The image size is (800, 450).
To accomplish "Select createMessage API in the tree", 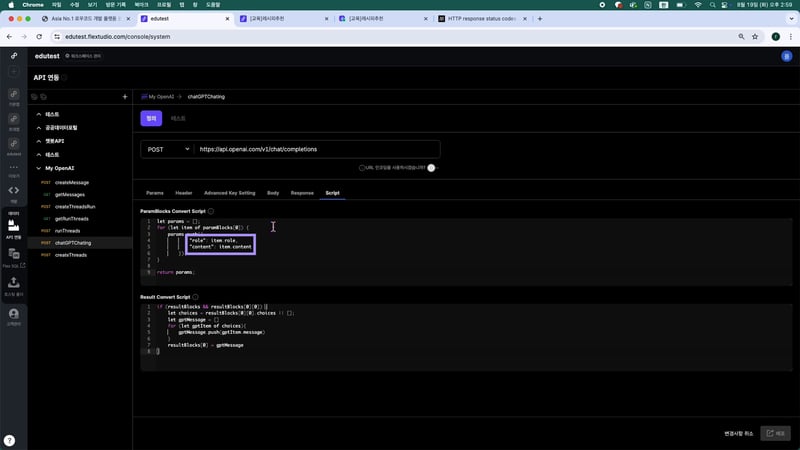I will (x=72, y=182).
